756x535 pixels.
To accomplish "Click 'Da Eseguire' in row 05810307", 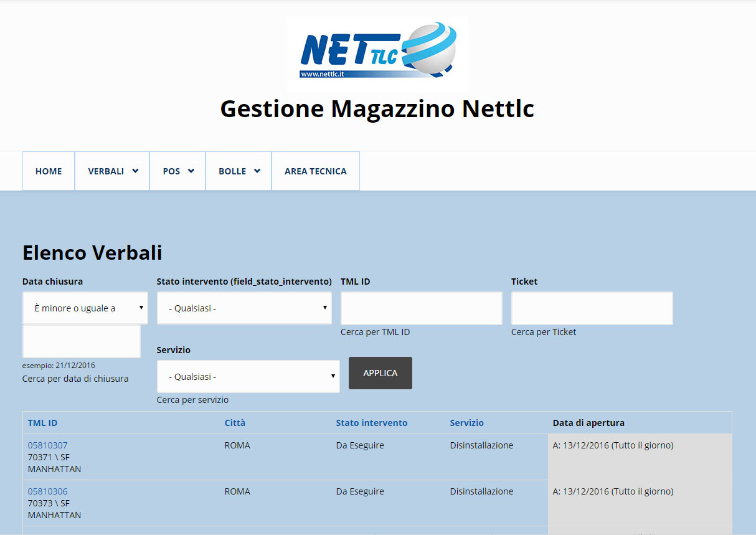I will [x=360, y=445].
